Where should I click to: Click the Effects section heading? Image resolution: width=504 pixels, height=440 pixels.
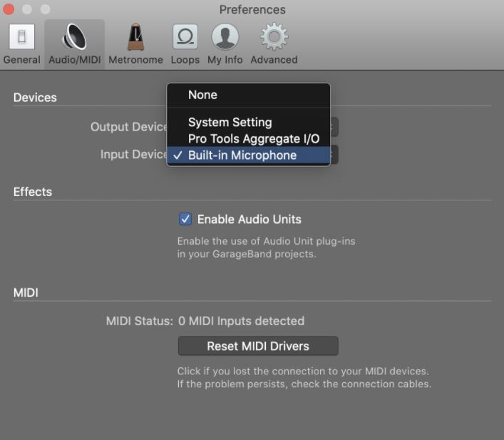click(x=33, y=192)
